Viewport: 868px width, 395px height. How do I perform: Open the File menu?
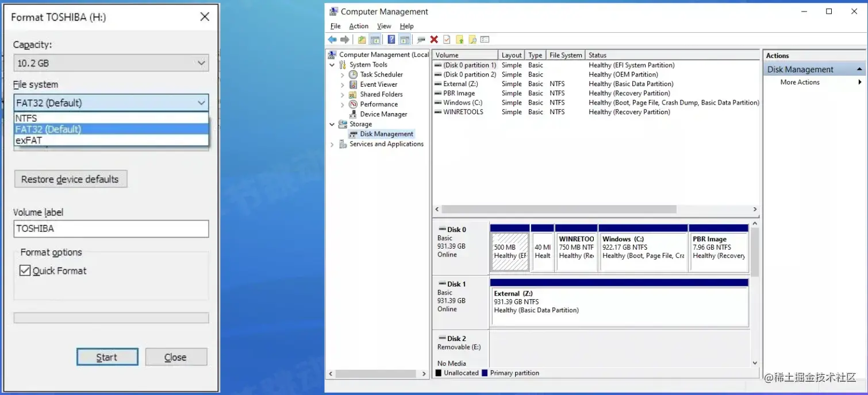[336, 26]
